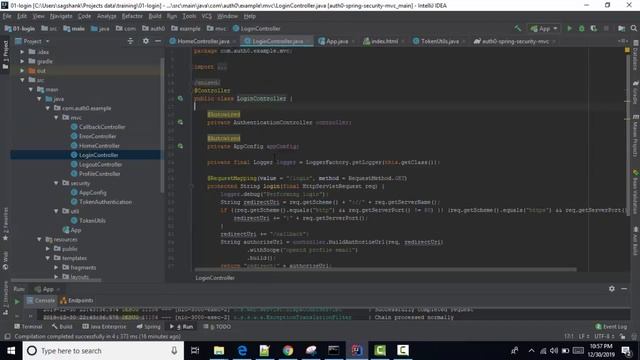
Task: Open the run configuration App dropdown
Action: coord(544,29)
